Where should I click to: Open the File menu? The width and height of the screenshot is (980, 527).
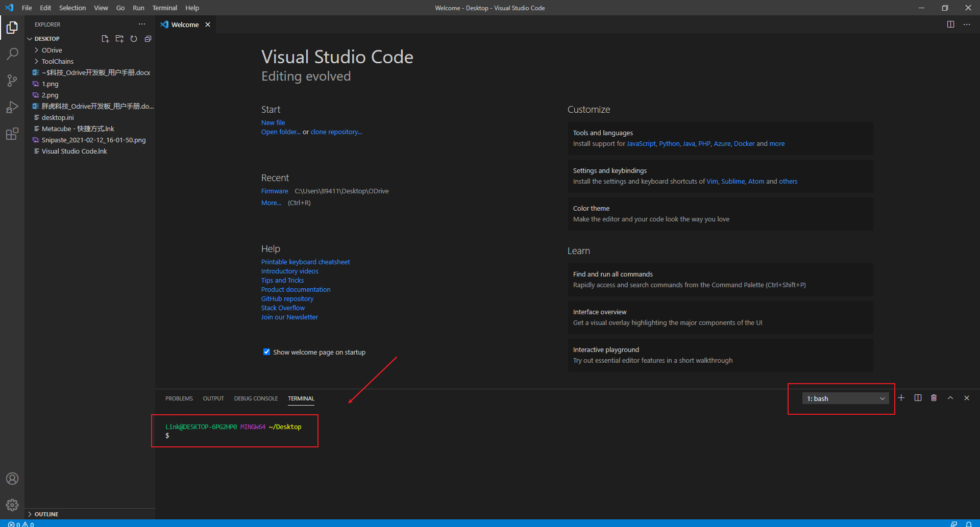tap(27, 8)
